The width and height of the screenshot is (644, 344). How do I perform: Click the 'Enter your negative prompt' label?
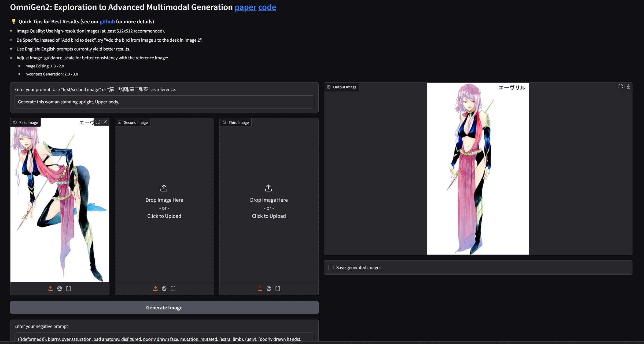[x=41, y=326]
